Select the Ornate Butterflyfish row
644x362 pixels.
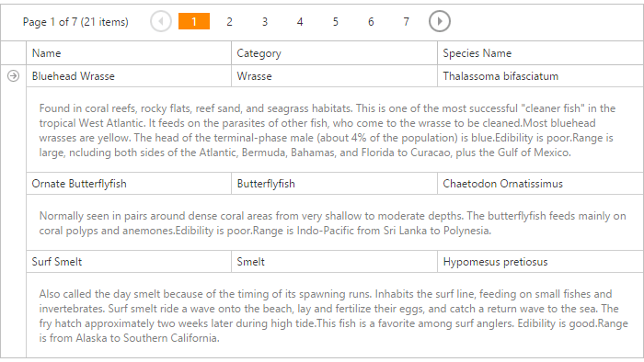click(x=335, y=184)
